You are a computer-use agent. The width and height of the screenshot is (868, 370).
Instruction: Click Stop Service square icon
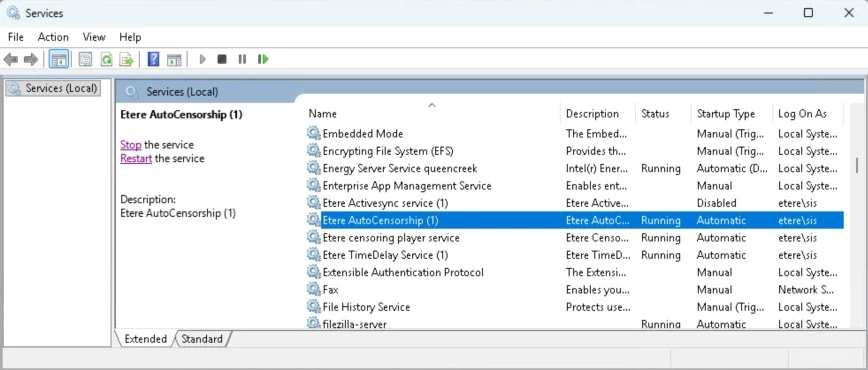(x=222, y=59)
